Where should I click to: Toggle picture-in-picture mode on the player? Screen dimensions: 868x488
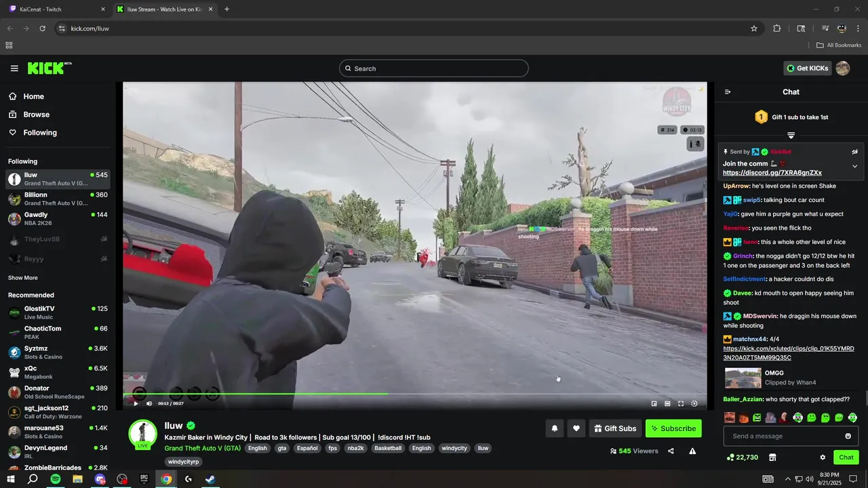[654, 403]
